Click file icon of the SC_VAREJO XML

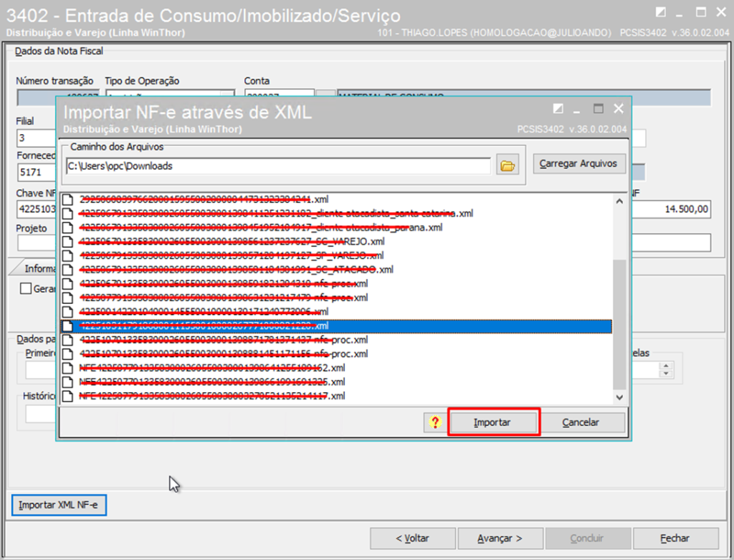point(67,242)
